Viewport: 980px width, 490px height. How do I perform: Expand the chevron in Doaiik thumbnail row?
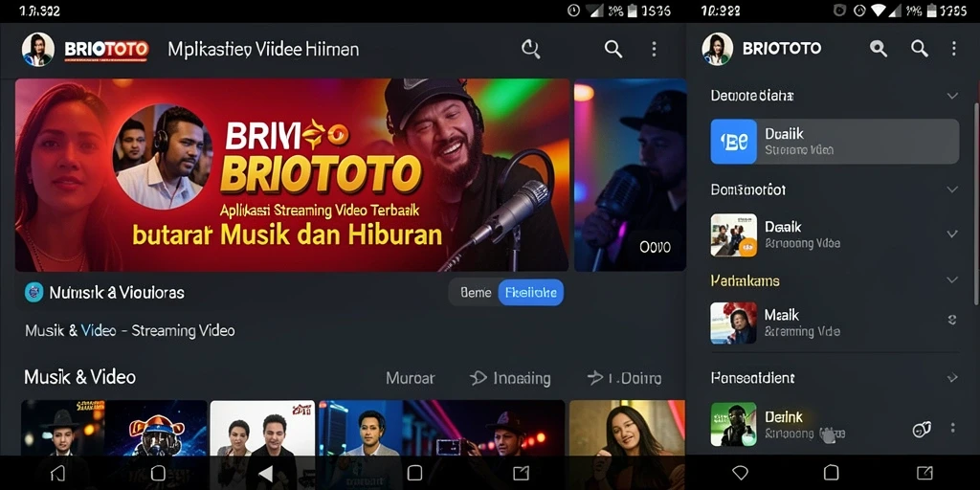tap(952, 234)
